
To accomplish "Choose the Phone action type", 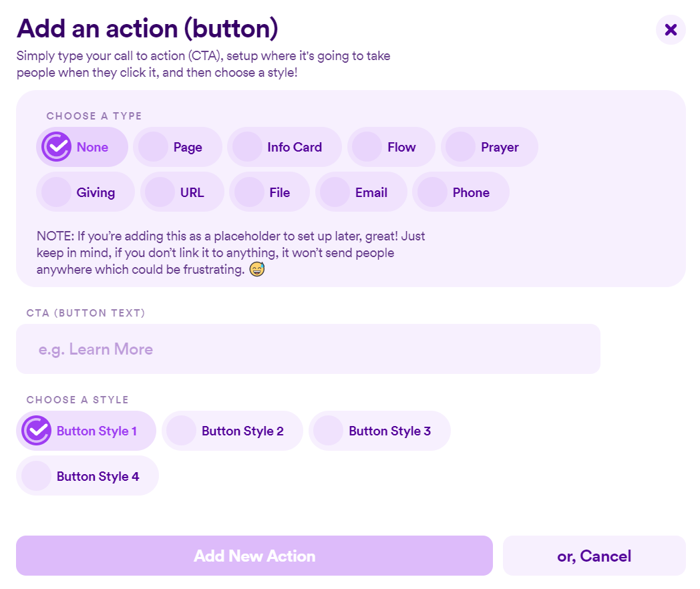I will 461,192.
